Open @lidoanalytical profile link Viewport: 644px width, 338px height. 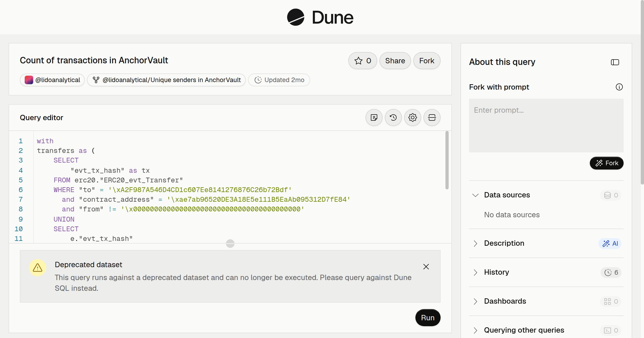tap(52, 80)
